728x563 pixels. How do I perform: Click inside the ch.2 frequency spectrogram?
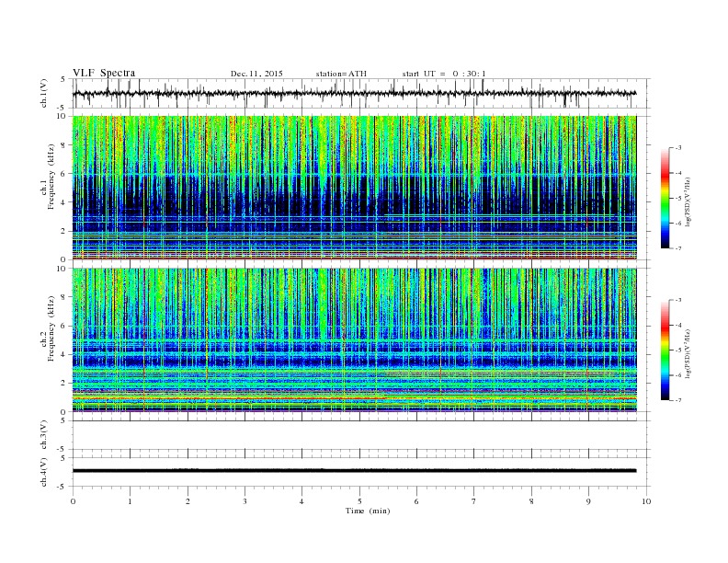pyautogui.click(x=354, y=339)
